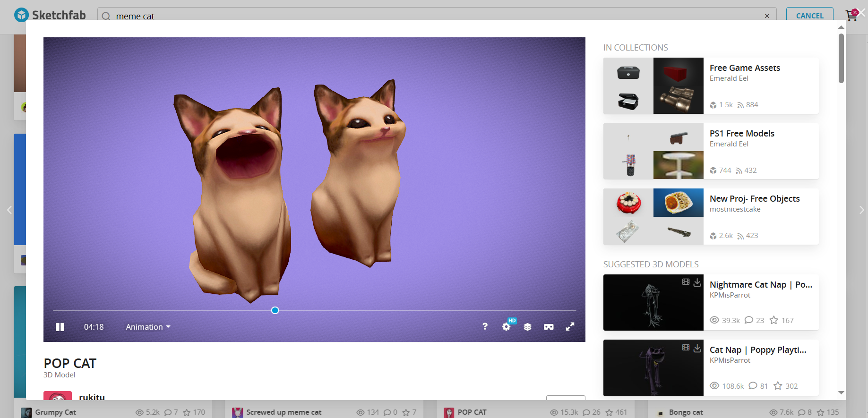This screenshot has width=868, height=418.
Task: Open viewer help question mark
Action: pyautogui.click(x=485, y=326)
